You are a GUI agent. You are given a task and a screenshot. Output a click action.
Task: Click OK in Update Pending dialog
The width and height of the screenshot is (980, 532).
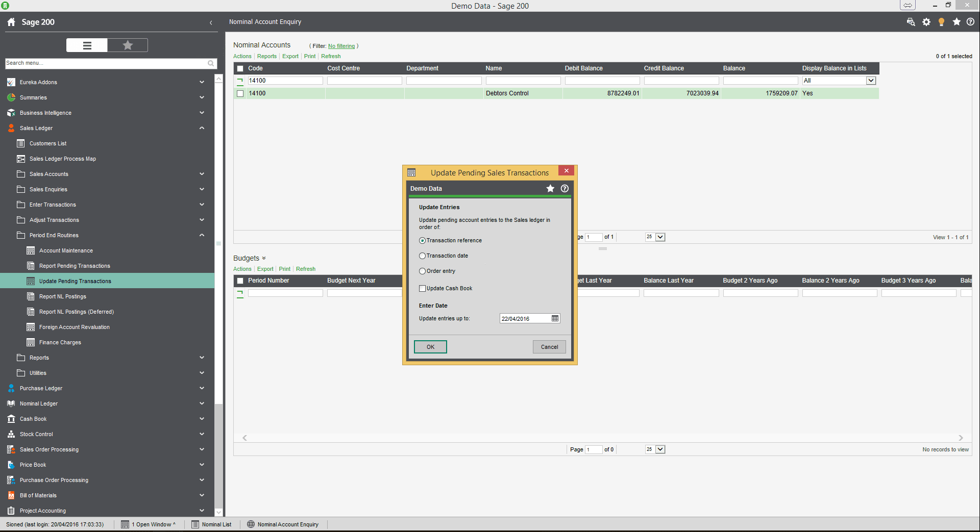tap(430, 347)
